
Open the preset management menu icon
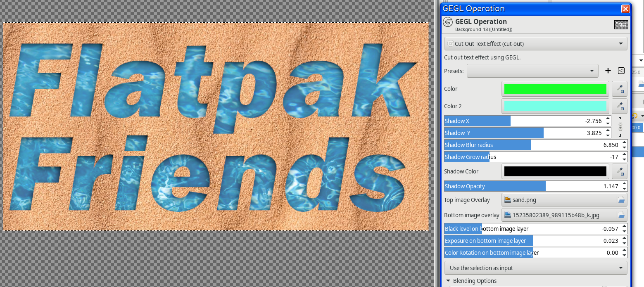pyautogui.click(x=621, y=71)
